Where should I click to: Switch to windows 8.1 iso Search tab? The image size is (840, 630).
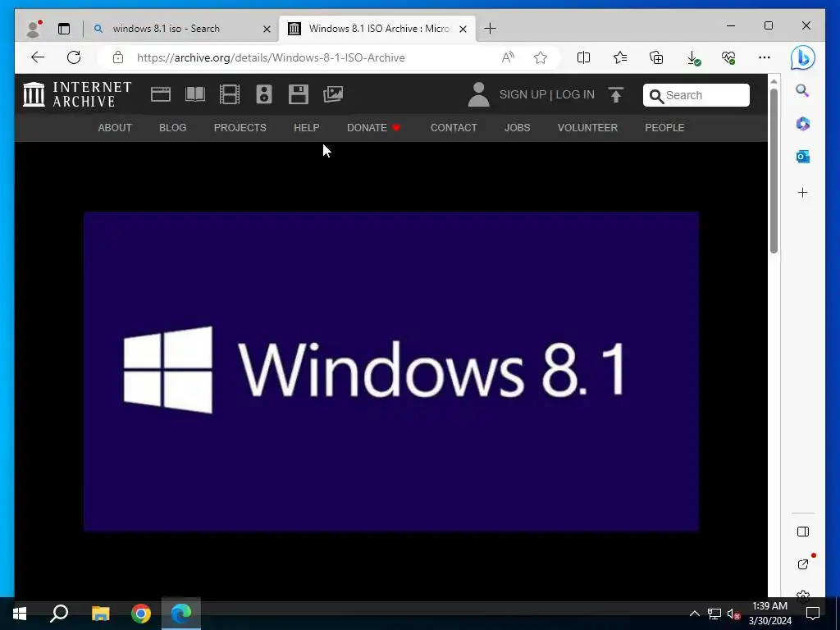pyautogui.click(x=180, y=29)
